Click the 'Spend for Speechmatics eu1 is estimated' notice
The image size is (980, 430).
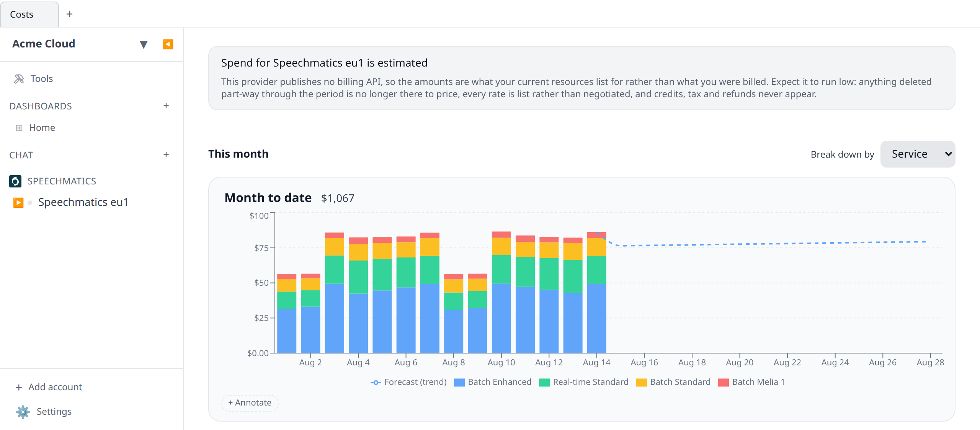[x=581, y=78]
